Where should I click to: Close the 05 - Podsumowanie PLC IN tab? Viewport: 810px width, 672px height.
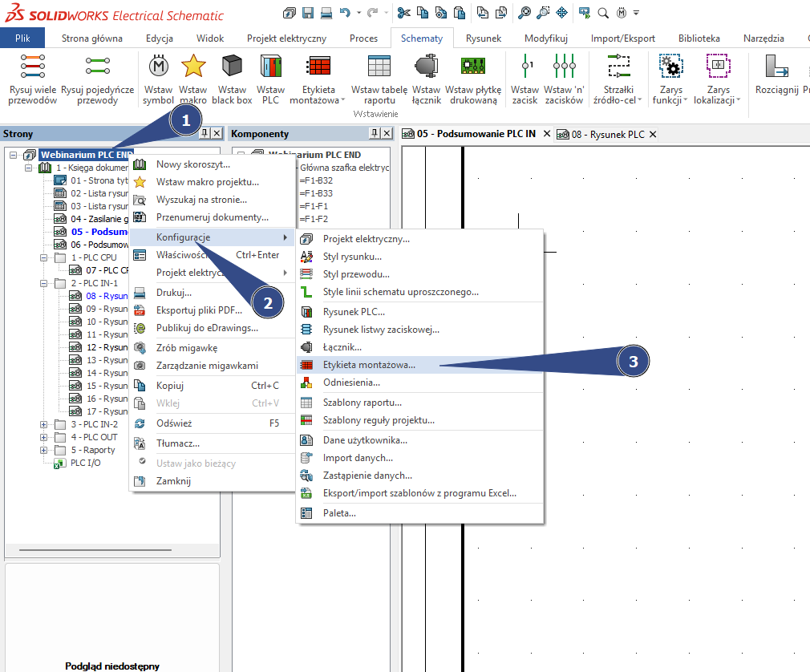[547, 134]
